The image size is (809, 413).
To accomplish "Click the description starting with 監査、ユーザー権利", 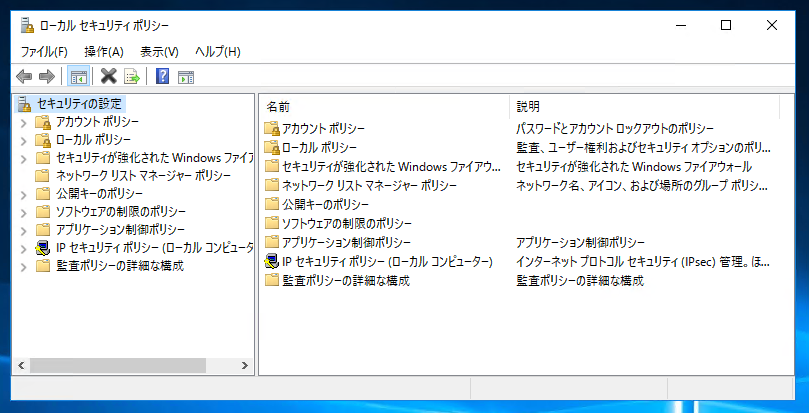I will (x=644, y=148).
